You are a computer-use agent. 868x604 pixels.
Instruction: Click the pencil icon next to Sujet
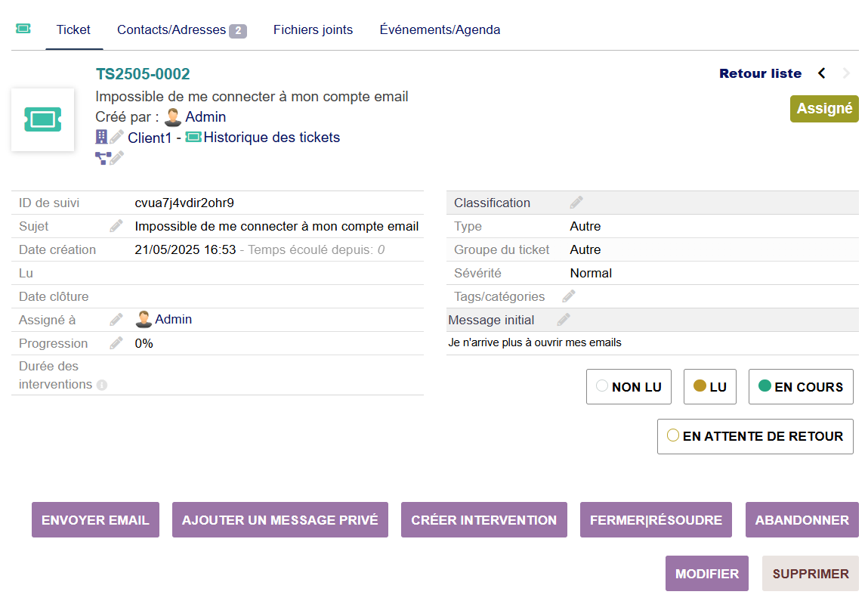(116, 226)
